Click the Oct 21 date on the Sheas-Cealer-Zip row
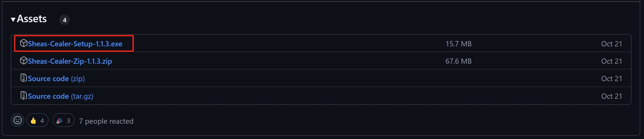The width and height of the screenshot is (644, 139). click(611, 61)
